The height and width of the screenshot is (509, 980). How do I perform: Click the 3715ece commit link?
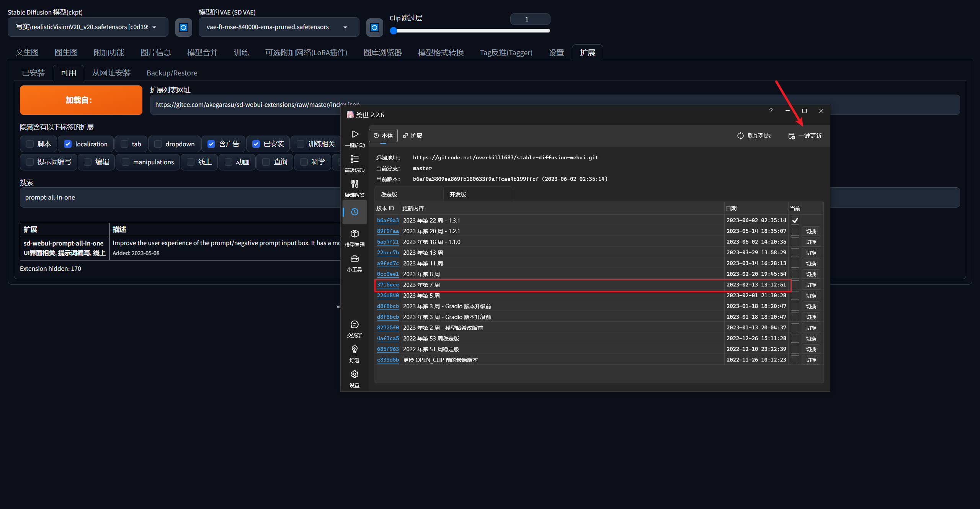click(387, 285)
